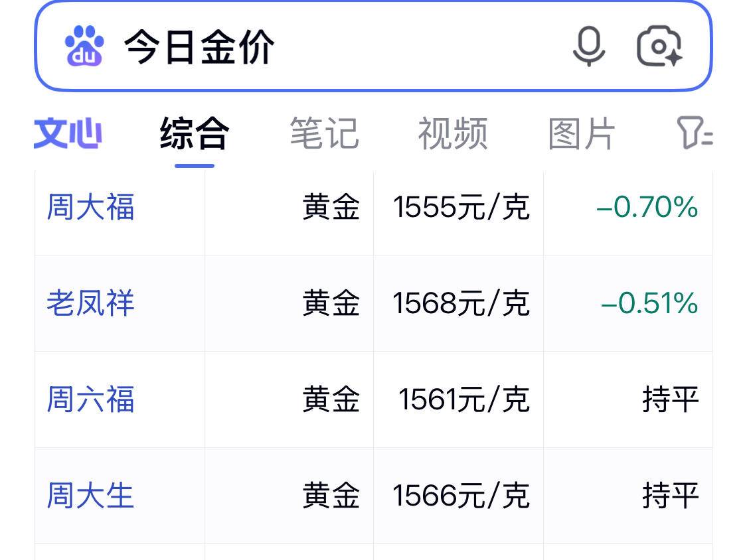
Task: Click the 1566元/克 price cell
Action: pyautogui.click(x=461, y=496)
